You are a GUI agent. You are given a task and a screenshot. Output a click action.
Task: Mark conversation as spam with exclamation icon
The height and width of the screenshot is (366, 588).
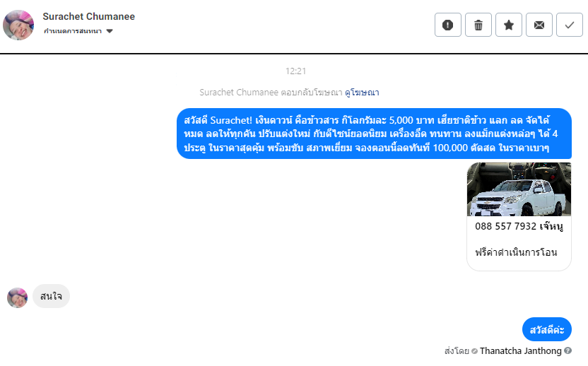coord(448,25)
